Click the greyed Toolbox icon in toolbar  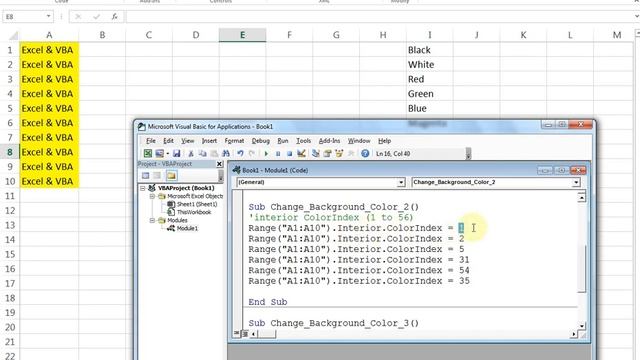351,153
